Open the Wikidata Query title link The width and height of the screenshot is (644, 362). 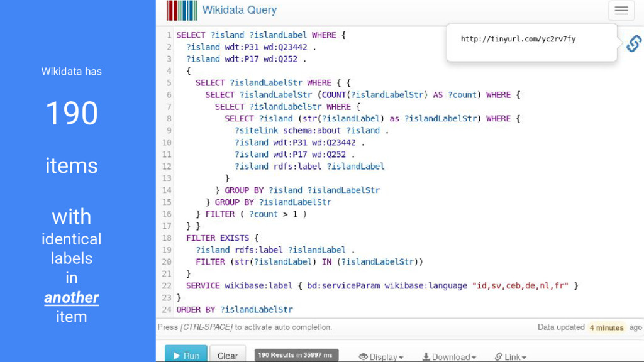tap(240, 10)
